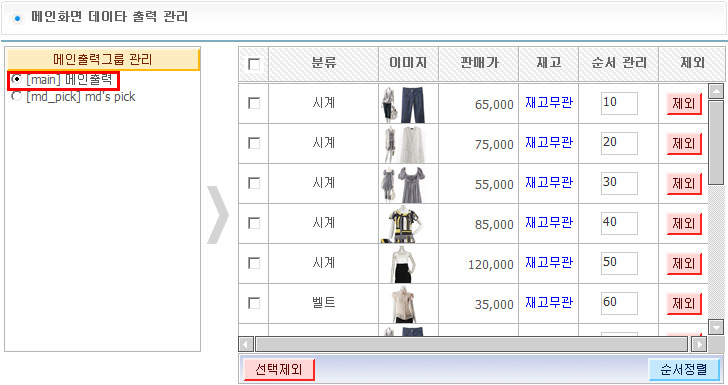728x385 pixels.
Task: Click the vertical scrollbar up arrow
Action: pos(716,91)
